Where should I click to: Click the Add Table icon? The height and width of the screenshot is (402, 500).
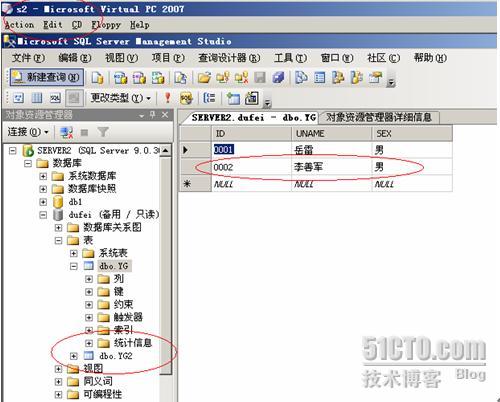click(233, 98)
